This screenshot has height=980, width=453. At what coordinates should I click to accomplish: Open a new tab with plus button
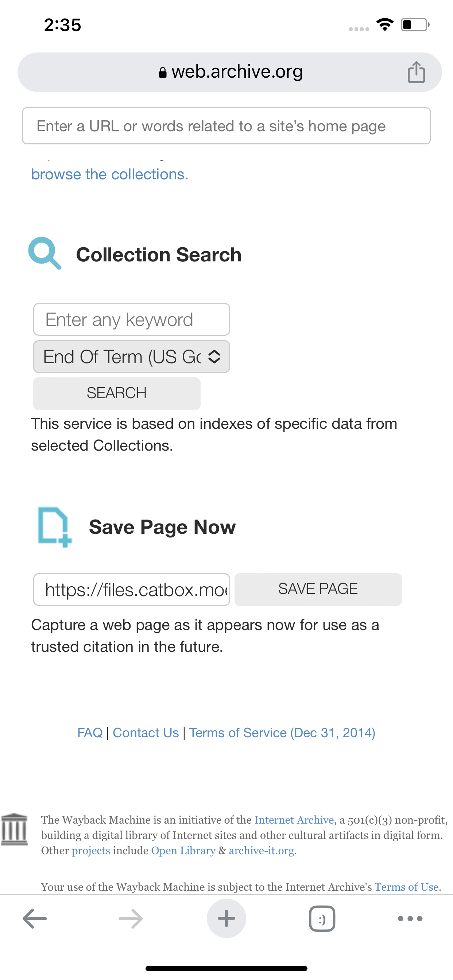226,918
